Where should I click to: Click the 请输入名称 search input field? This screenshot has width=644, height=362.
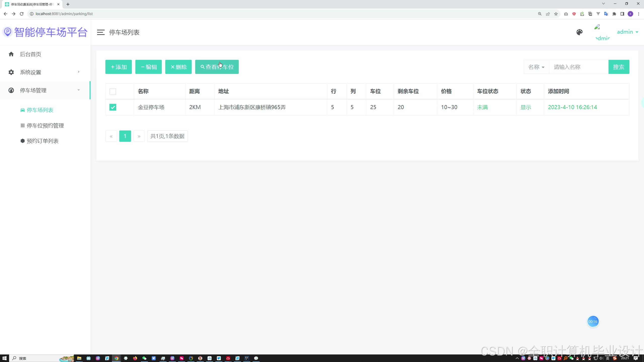coord(579,67)
